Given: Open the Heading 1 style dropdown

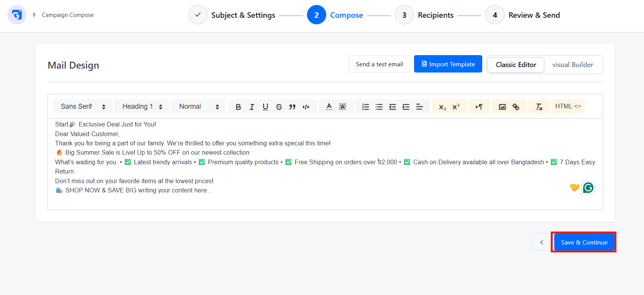Looking at the screenshot, I should [x=142, y=106].
